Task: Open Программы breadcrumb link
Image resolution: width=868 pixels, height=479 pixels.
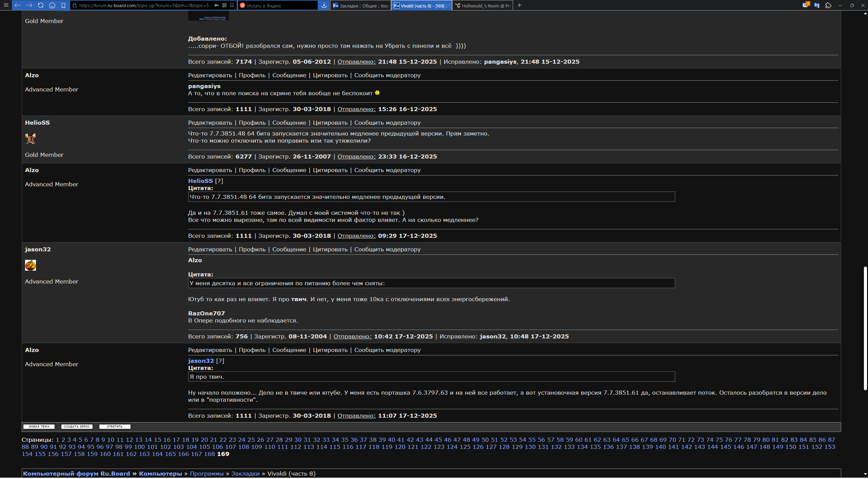Action: [x=206, y=474]
